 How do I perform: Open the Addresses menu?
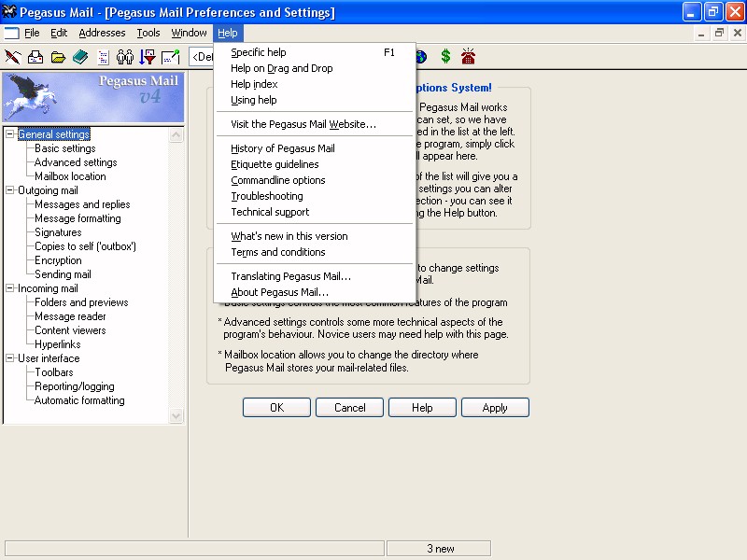(x=102, y=33)
